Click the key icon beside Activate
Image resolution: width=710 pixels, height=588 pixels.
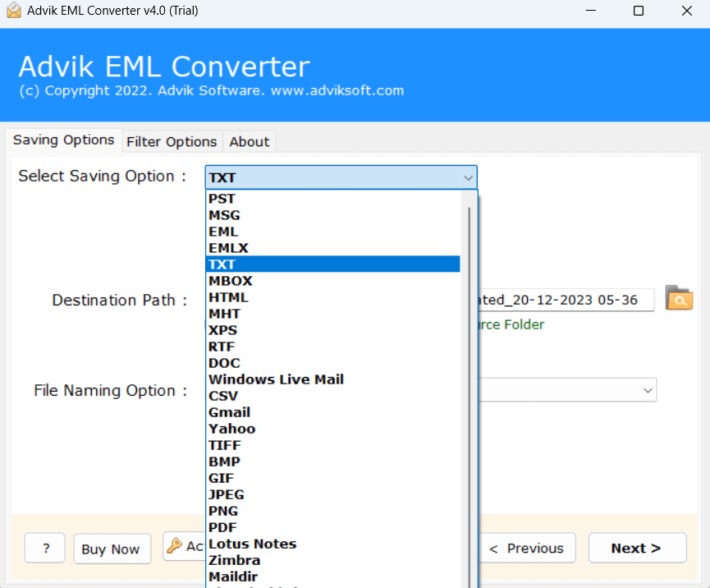click(x=174, y=545)
